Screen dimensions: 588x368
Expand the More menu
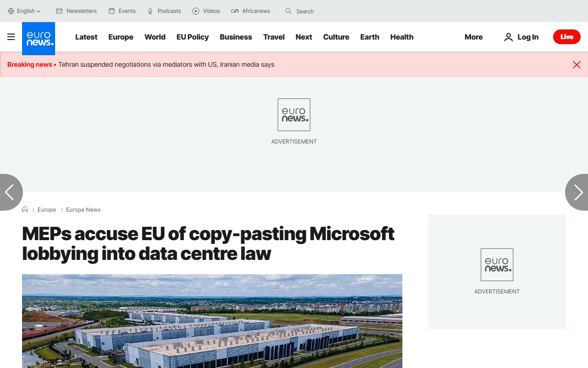474,37
